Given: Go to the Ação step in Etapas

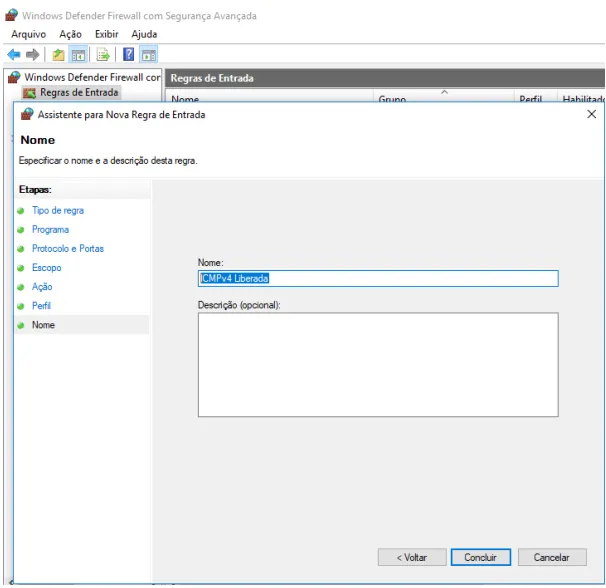Looking at the screenshot, I should click(42, 286).
